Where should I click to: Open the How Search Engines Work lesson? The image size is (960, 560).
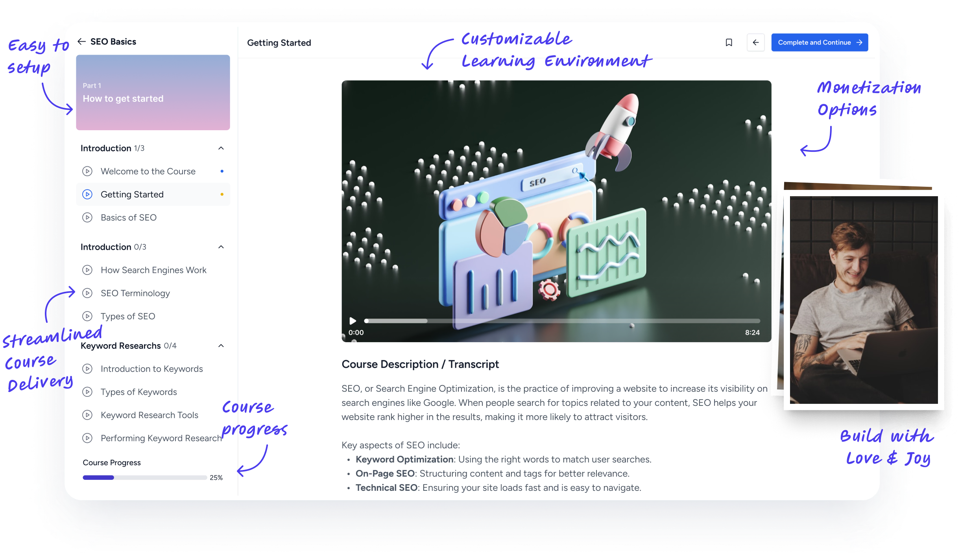153,270
